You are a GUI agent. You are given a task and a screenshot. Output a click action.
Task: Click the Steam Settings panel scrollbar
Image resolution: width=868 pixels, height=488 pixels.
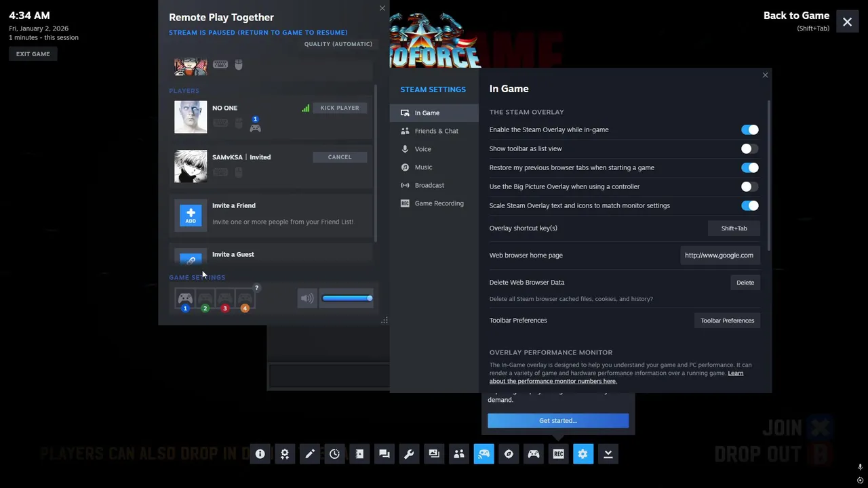769,175
